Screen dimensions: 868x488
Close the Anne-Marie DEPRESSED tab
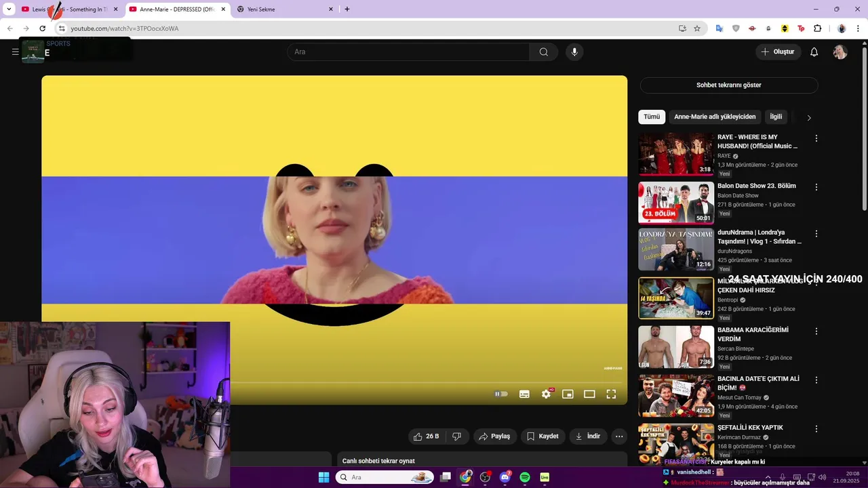(223, 9)
